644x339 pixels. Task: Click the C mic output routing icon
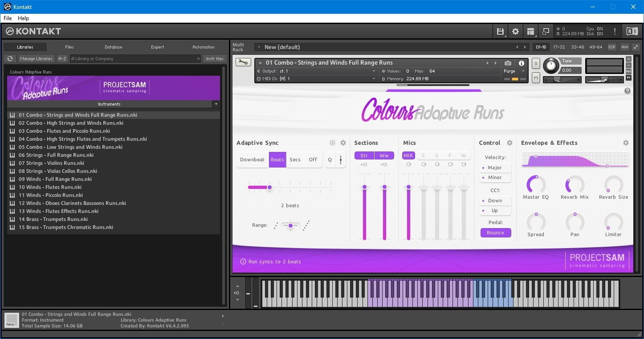tap(424, 165)
